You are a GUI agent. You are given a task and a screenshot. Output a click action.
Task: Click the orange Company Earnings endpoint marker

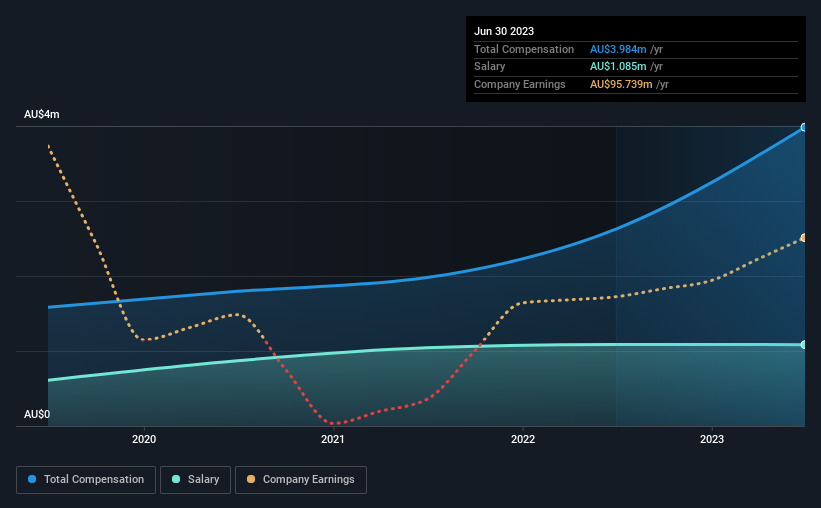pos(804,238)
